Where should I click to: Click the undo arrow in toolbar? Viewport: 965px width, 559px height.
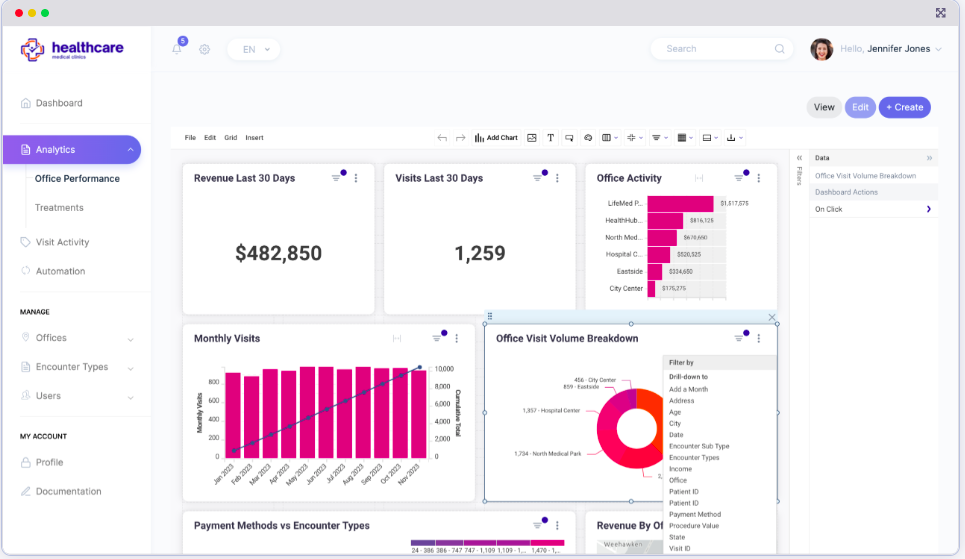tap(442, 138)
